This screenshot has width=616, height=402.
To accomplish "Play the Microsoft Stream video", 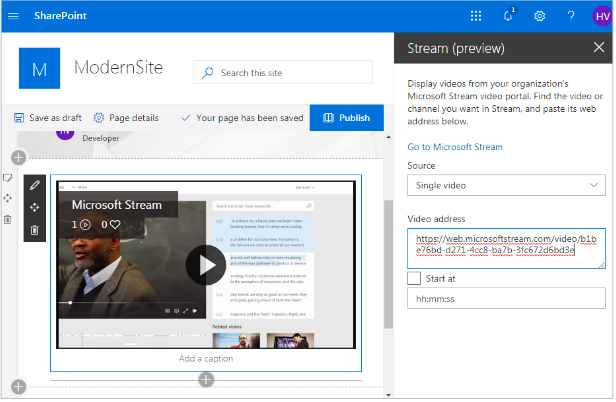I will (207, 266).
